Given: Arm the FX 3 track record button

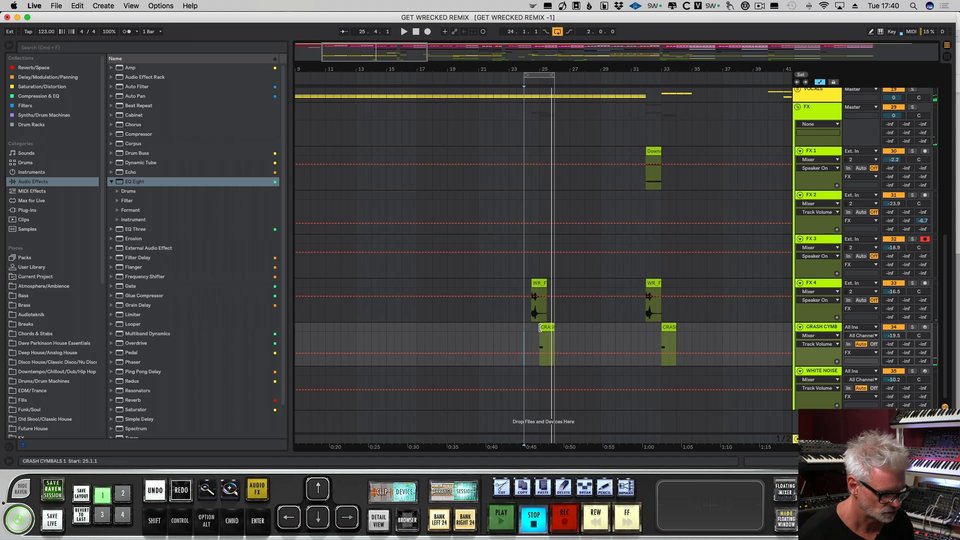Looking at the screenshot, I should (x=924, y=239).
